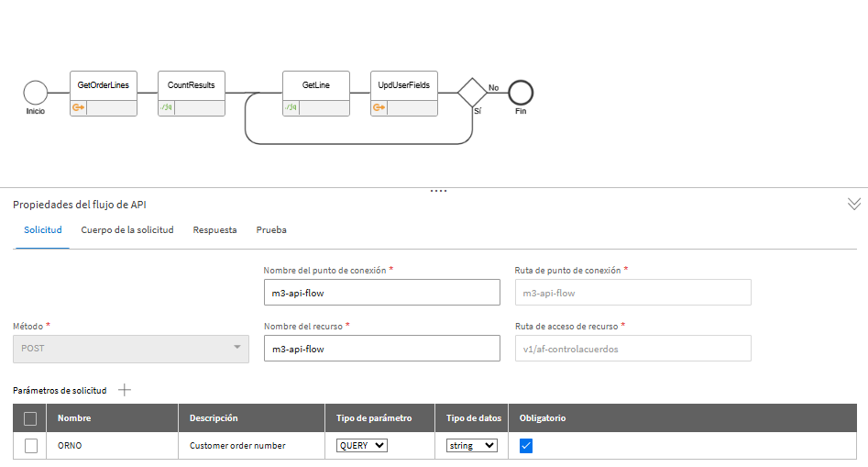
Task: Click the Tipo de datos column header
Action: pyautogui.click(x=474, y=418)
